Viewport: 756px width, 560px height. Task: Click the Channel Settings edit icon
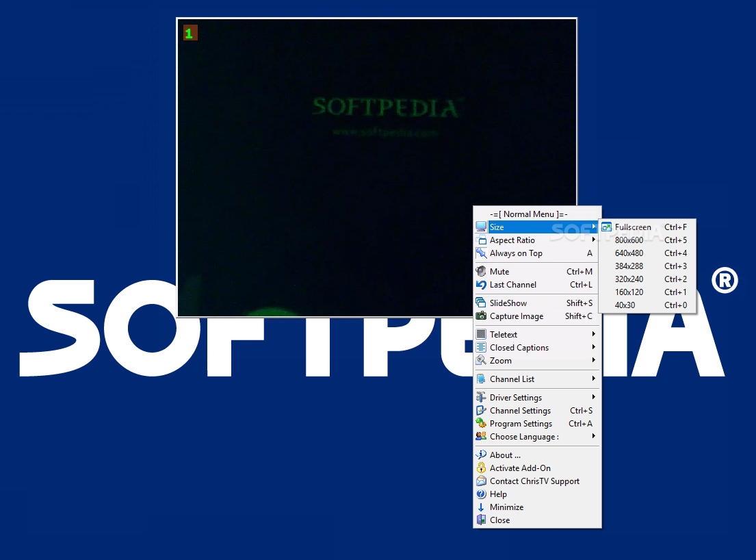point(481,410)
